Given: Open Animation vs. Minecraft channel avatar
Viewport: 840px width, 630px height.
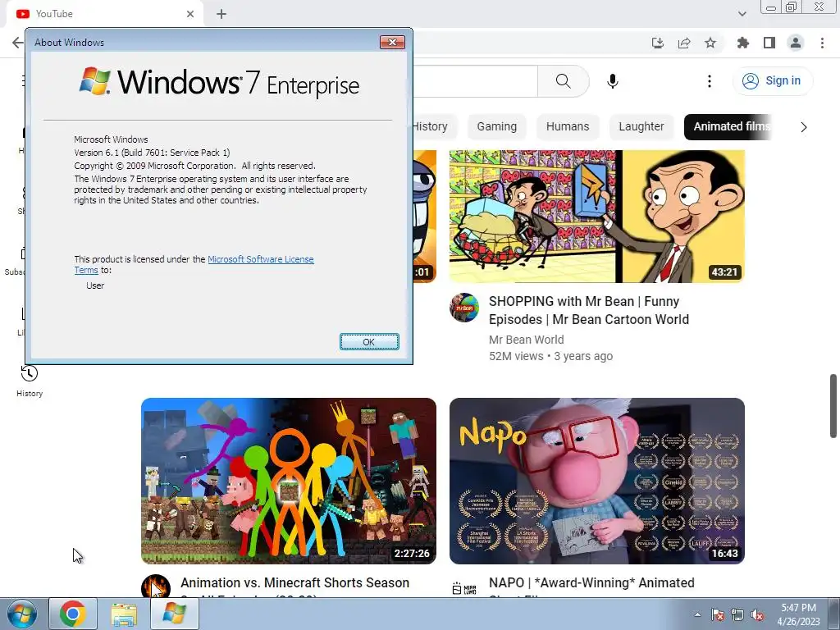Looking at the screenshot, I should coord(156,586).
